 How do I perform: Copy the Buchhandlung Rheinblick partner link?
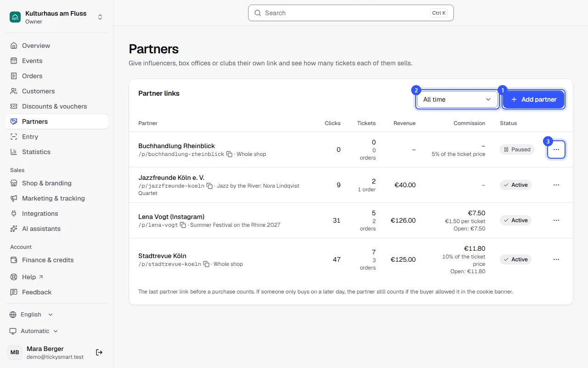click(x=229, y=154)
